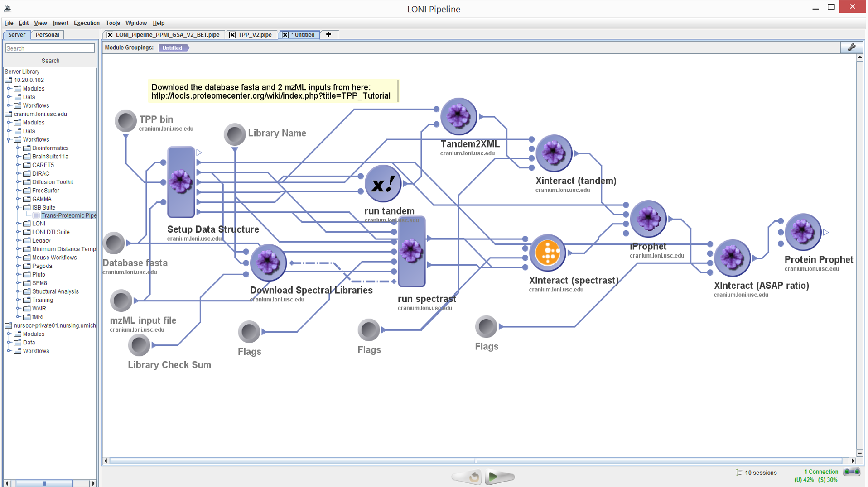The width and height of the screenshot is (868, 487).
Task: Expand the Pagoda folder
Action: click(x=18, y=266)
